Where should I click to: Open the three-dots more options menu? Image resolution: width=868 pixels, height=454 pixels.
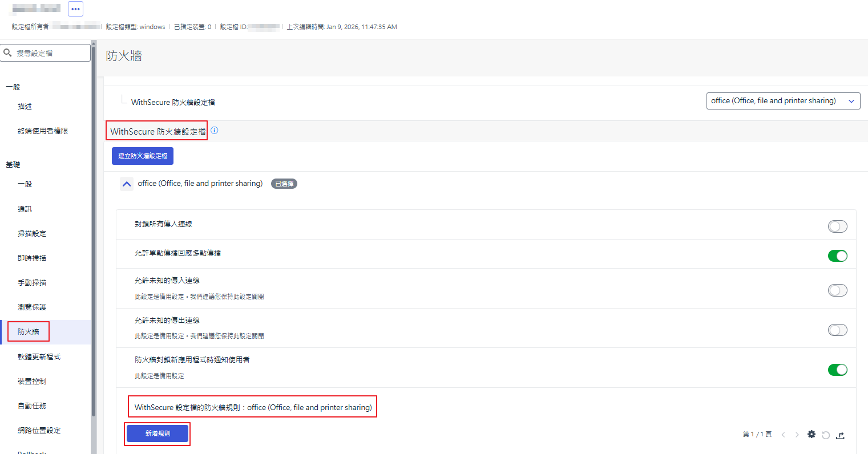pyautogui.click(x=75, y=9)
